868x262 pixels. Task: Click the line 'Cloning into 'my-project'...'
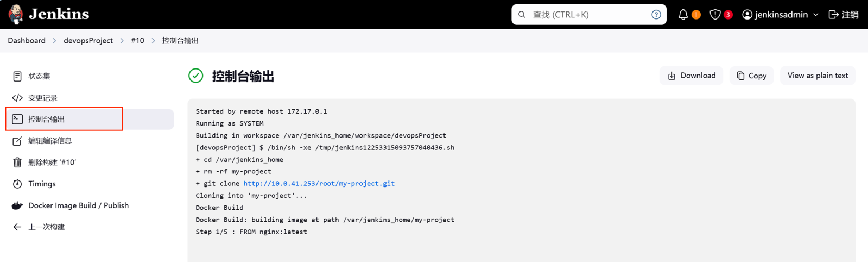pyautogui.click(x=251, y=196)
